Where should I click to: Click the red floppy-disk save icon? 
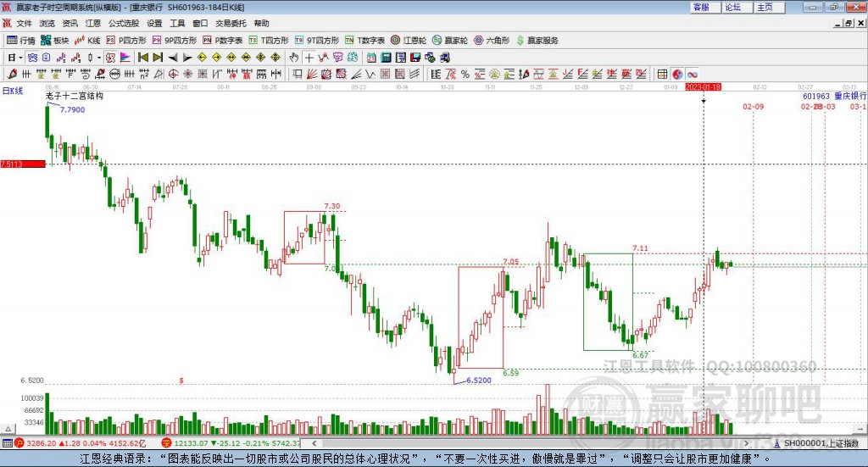pos(415,58)
